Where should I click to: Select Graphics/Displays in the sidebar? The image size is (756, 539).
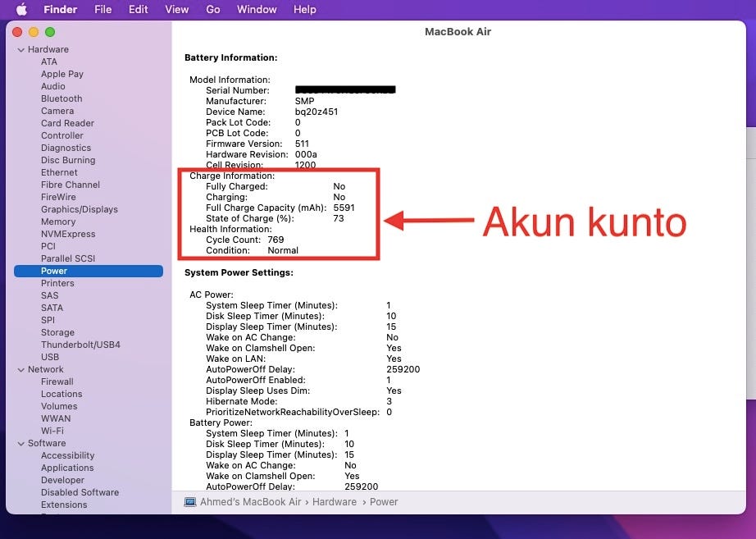[80, 209]
